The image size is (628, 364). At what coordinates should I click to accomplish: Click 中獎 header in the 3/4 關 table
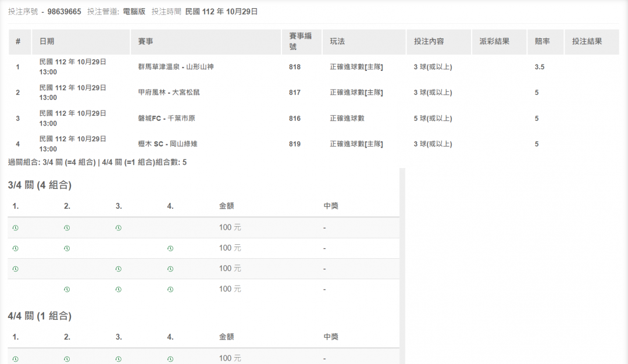(x=331, y=206)
